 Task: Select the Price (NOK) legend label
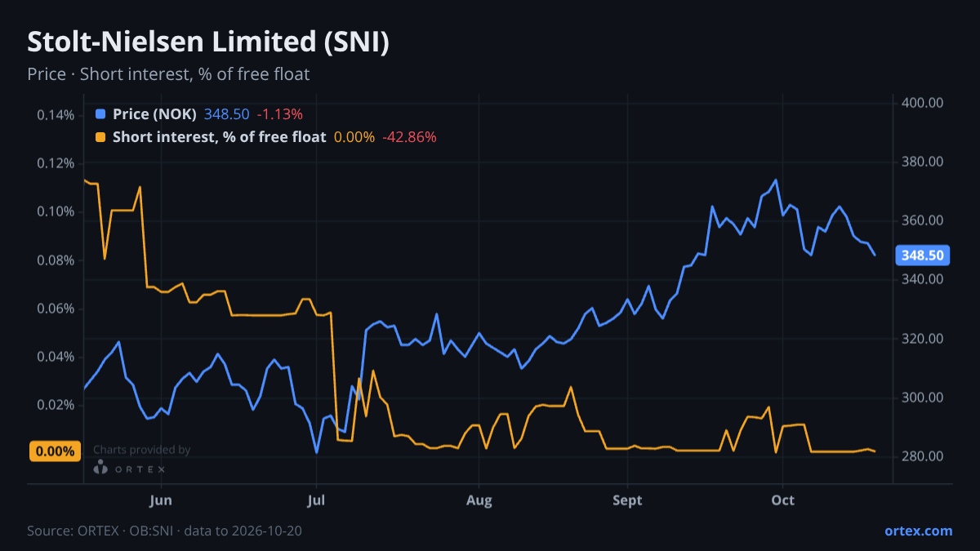[154, 114]
